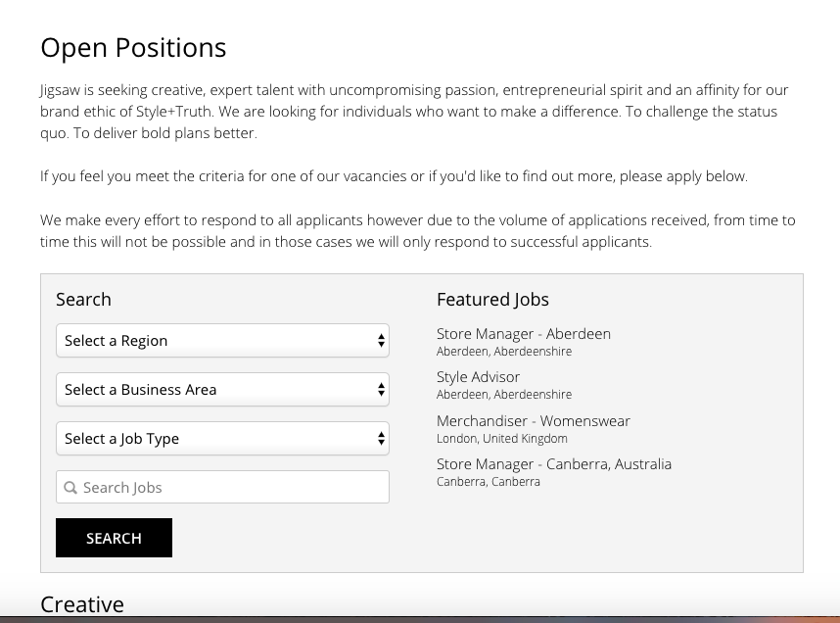Viewport: 840px width, 623px height.
Task: Click the magnifying glass search icon
Action: pos(70,488)
